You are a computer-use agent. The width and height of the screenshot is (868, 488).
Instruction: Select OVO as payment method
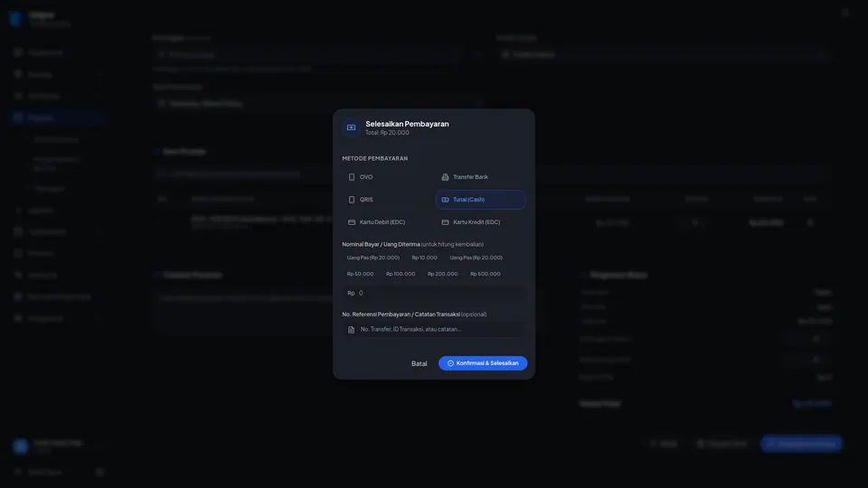[x=387, y=177]
